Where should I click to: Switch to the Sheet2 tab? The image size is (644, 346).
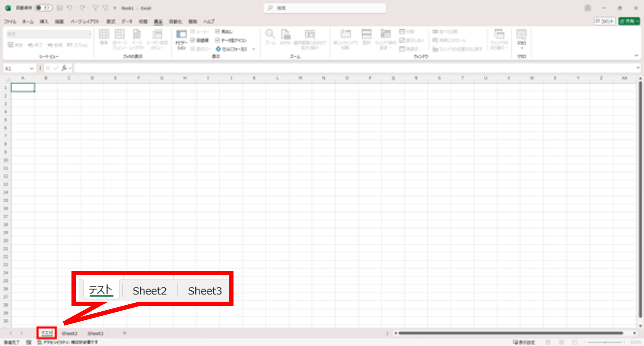click(69, 333)
